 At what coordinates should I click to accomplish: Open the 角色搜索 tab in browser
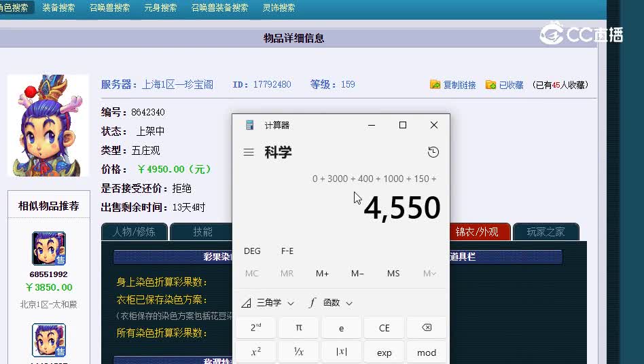pos(14,7)
